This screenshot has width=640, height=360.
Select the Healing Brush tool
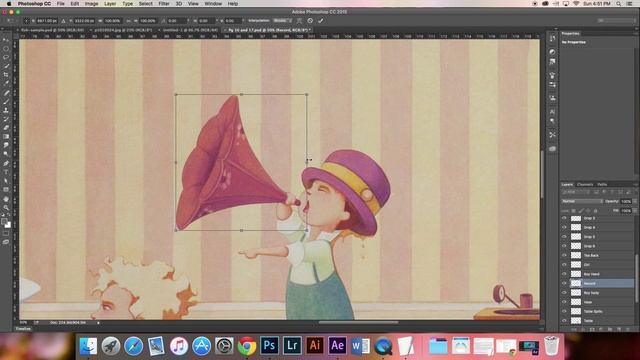[x=6, y=93]
